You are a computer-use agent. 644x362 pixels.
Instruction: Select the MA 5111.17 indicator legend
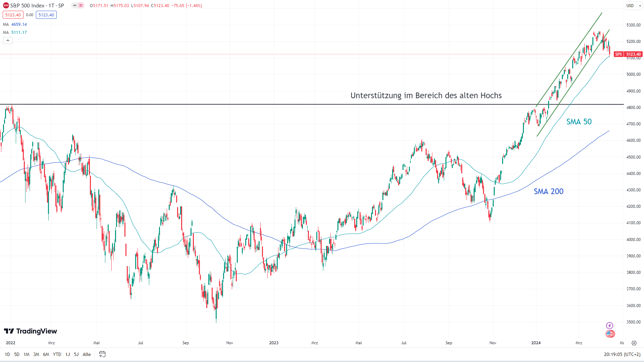click(x=15, y=33)
